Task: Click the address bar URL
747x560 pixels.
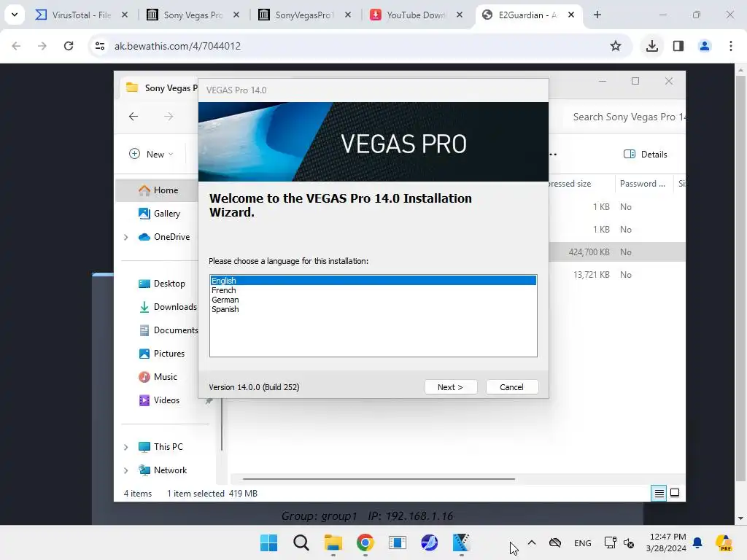Action: coord(177,46)
